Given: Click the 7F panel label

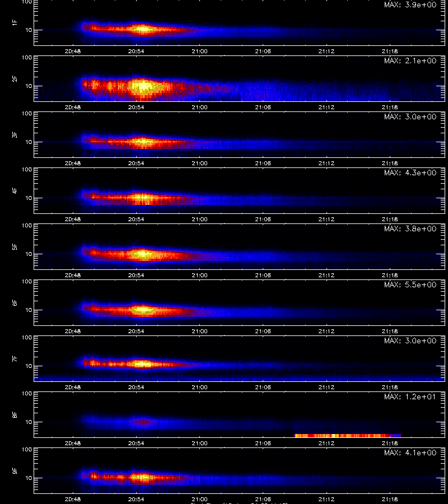Looking at the screenshot, I should pos(15,359).
